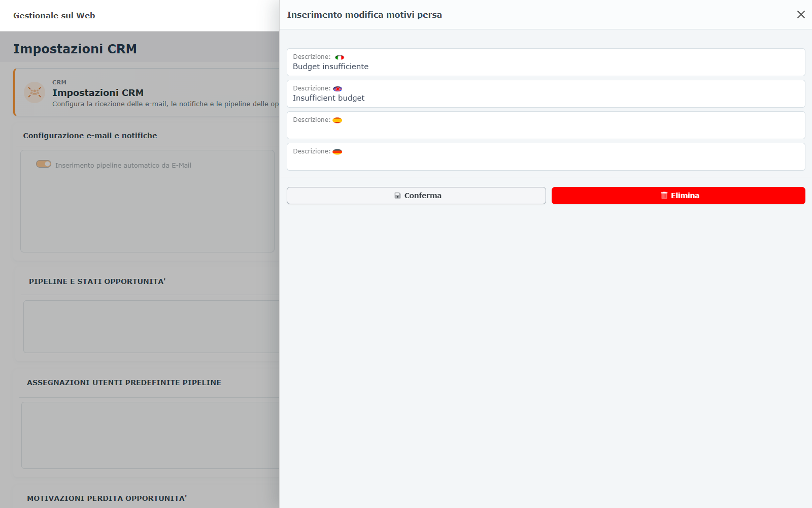Click the Italian flag icon
The image size is (812, 508).
point(340,57)
